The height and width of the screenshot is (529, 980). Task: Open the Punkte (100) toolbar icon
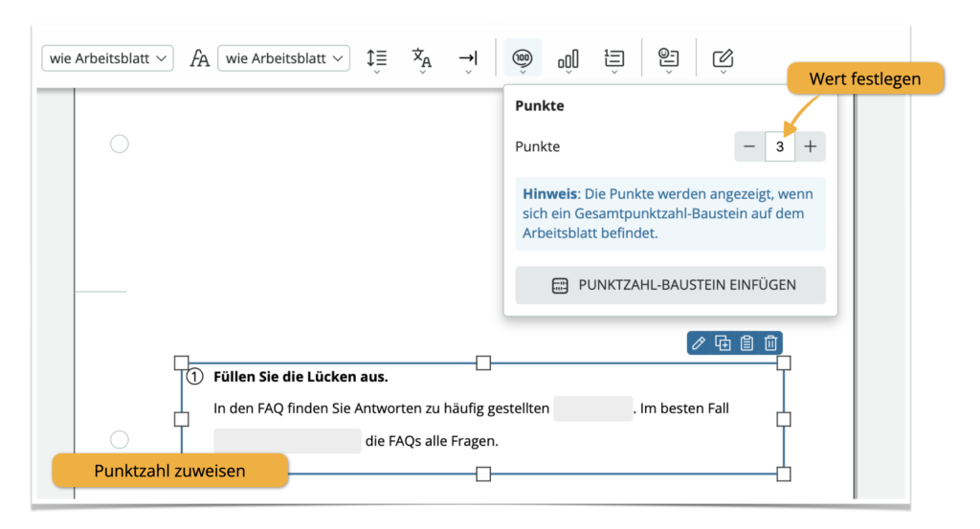tap(523, 58)
